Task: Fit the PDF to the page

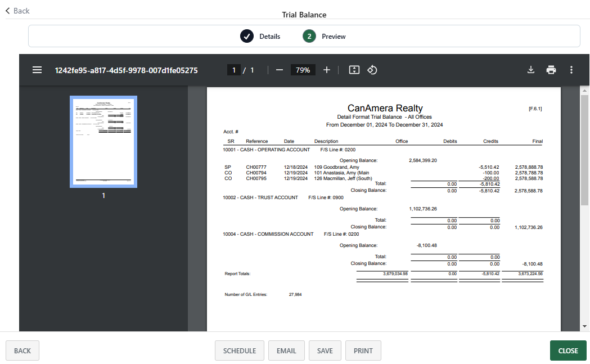Action: (x=354, y=70)
